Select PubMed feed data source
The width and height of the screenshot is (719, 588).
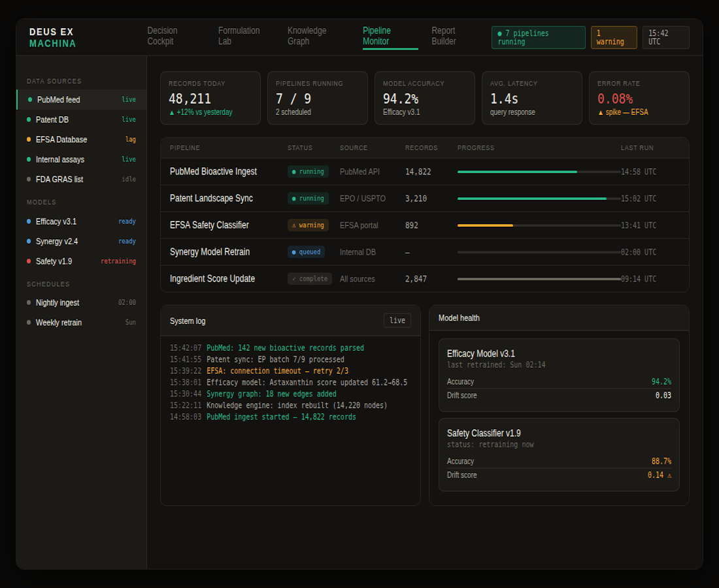(82, 99)
